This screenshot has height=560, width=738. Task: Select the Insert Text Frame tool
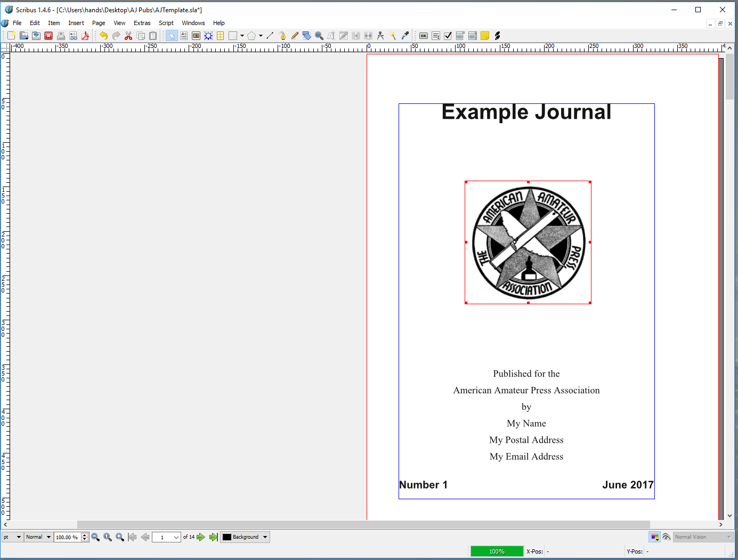(x=184, y=36)
